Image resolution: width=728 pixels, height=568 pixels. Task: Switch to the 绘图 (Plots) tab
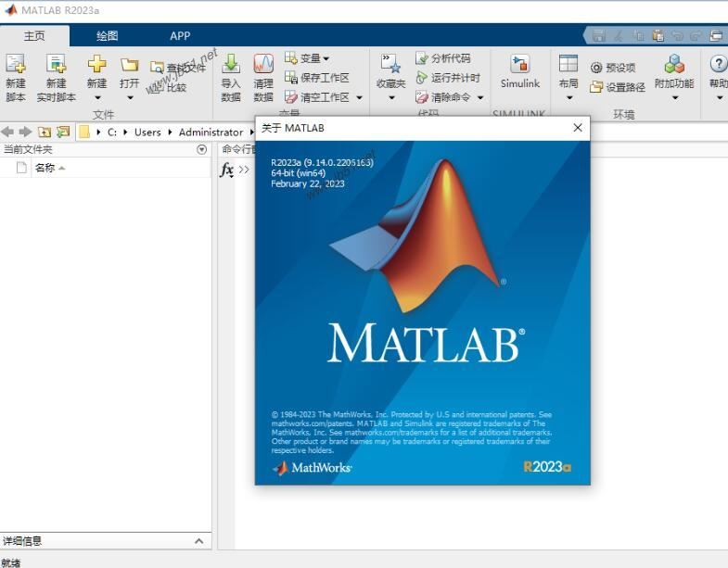(108, 36)
